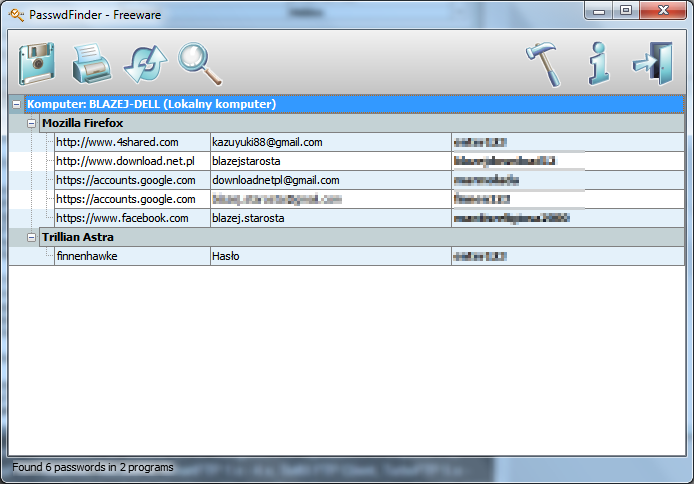The height and width of the screenshot is (484, 694).
Task: Click status text Found 6 passwords in 2 programs
Action: tap(93, 467)
